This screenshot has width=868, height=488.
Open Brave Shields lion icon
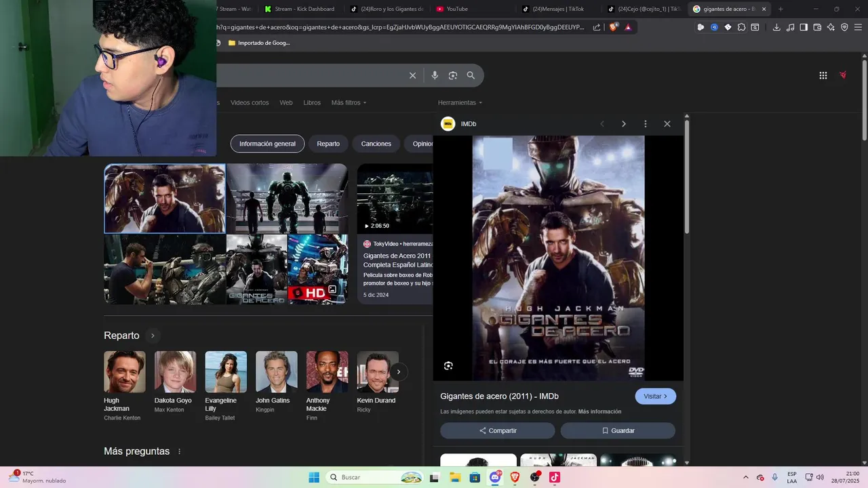pyautogui.click(x=614, y=27)
